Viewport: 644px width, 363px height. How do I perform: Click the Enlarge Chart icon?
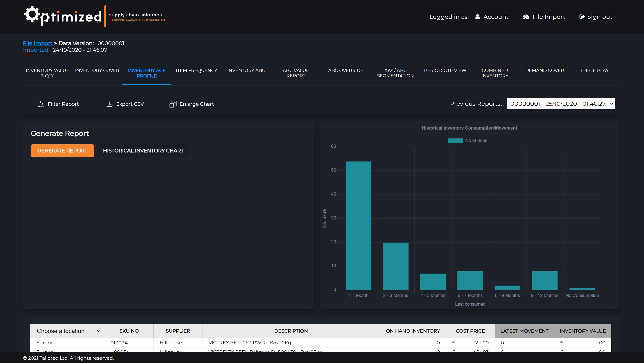[x=173, y=104]
